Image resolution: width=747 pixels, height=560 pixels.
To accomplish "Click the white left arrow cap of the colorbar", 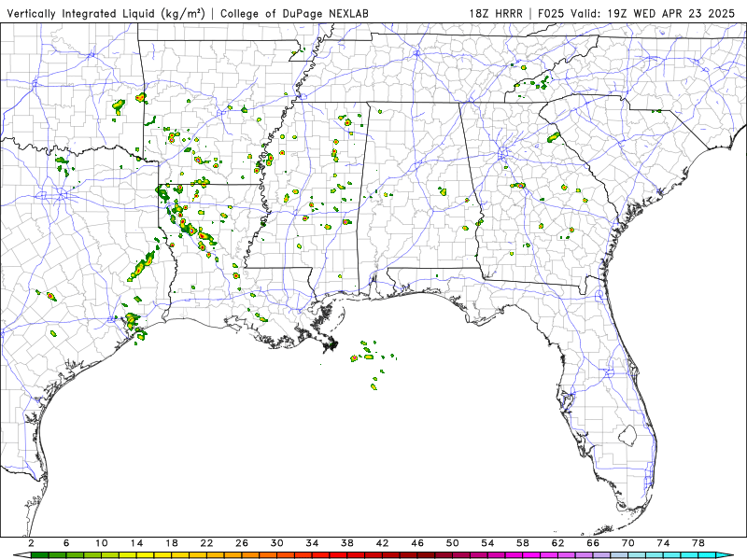I will (21, 555).
